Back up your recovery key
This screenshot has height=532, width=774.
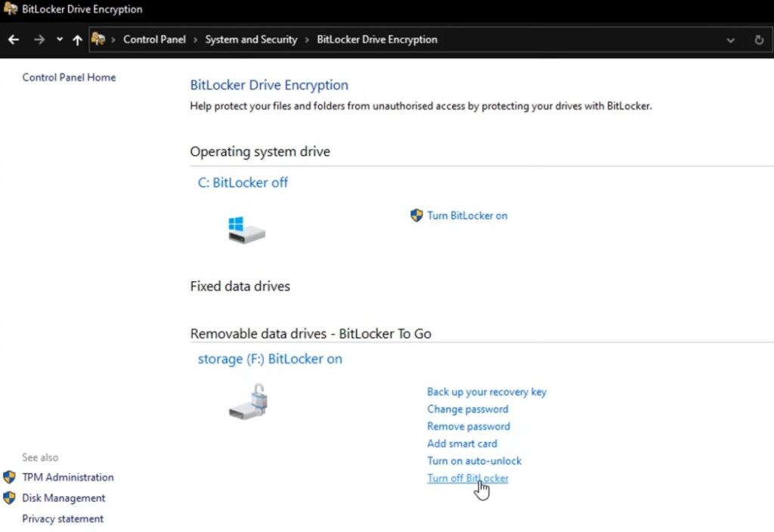click(487, 392)
